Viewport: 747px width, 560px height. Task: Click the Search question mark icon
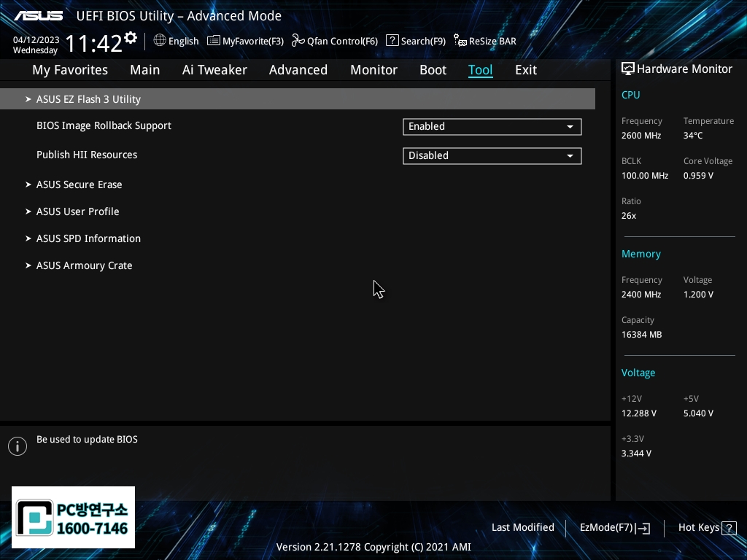(x=392, y=41)
